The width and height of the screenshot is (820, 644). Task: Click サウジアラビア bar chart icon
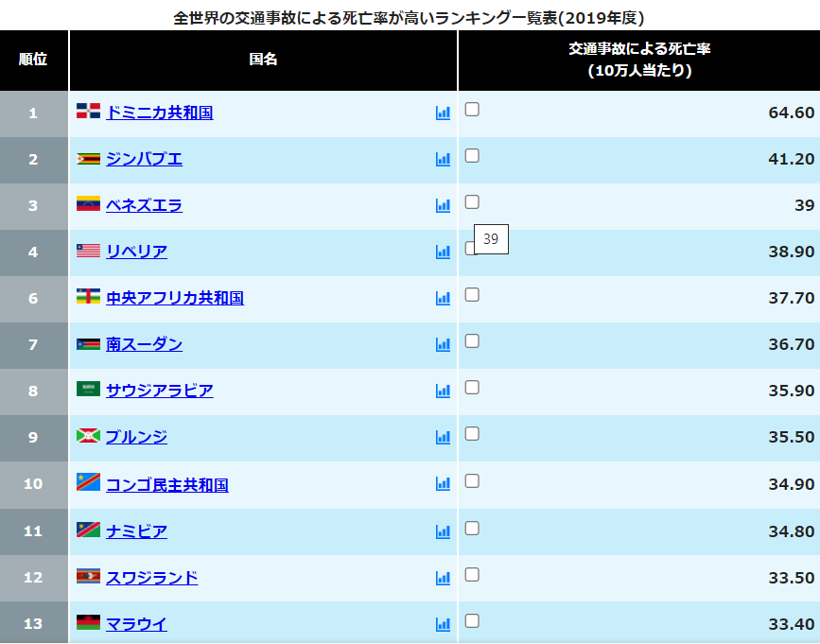(443, 391)
